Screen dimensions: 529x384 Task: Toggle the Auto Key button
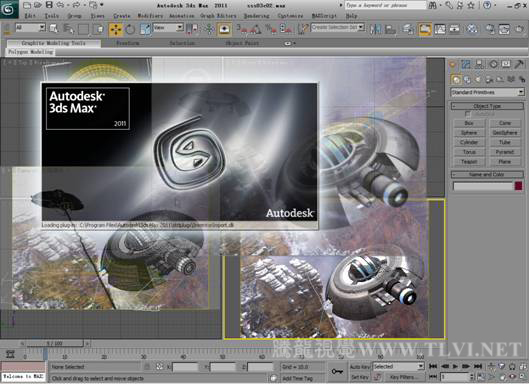point(360,366)
